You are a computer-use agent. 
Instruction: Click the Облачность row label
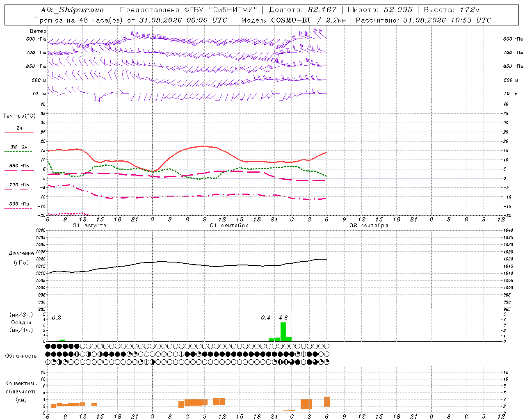21,356
